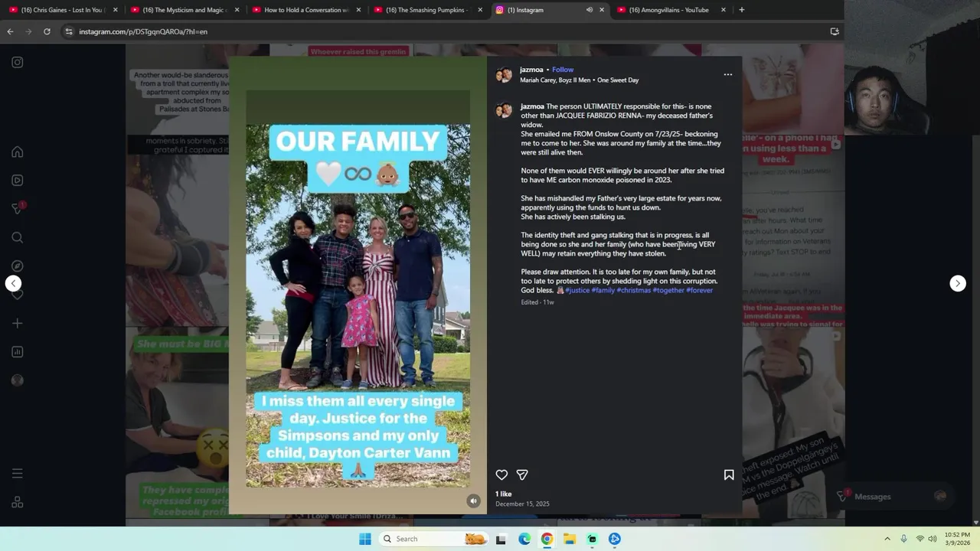Open the #forever hashtag

coord(700,291)
